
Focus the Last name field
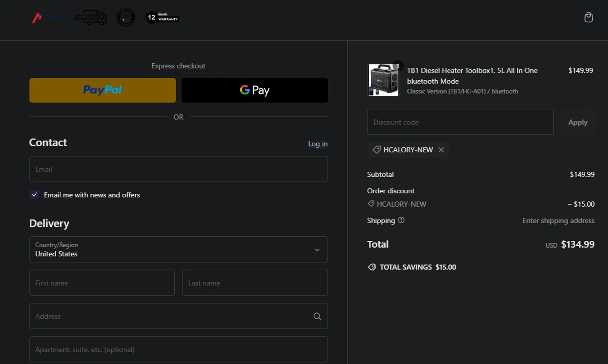pyautogui.click(x=255, y=283)
